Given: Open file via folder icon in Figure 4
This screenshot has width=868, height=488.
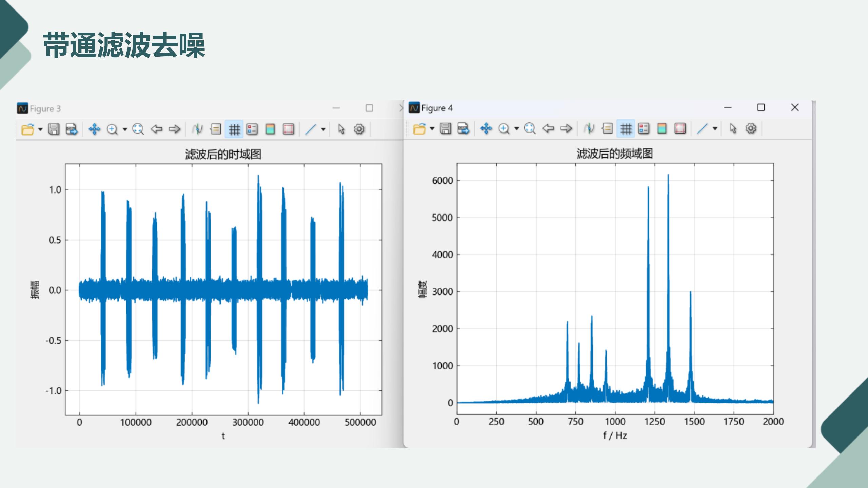Looking at the screenshot, I should tap(419, 128).
